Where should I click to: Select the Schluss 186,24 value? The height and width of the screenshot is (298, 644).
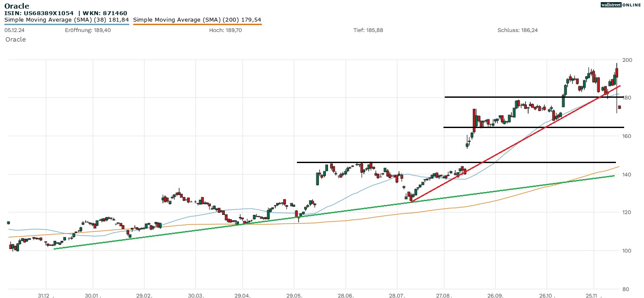point(517,30)
